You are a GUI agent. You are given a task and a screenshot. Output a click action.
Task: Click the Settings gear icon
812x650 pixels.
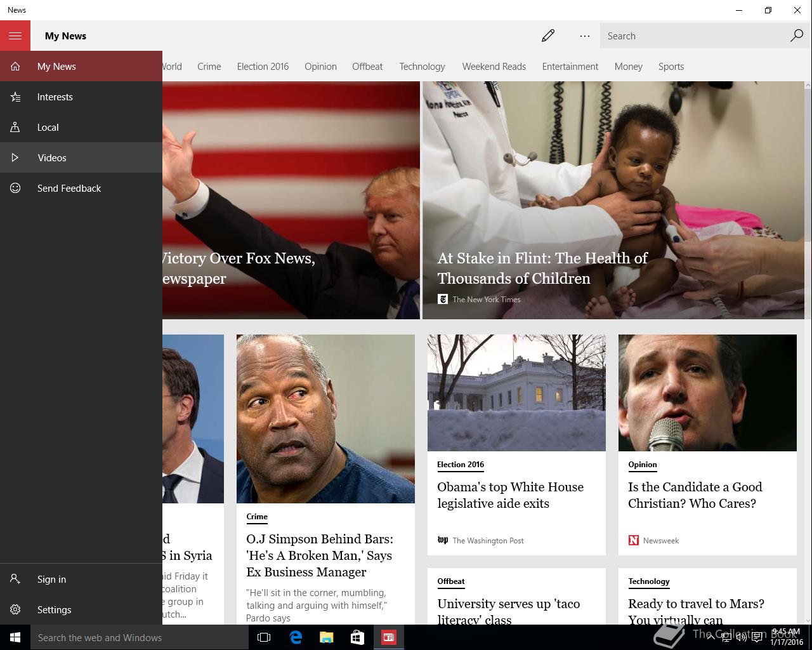tap(15, 609)
